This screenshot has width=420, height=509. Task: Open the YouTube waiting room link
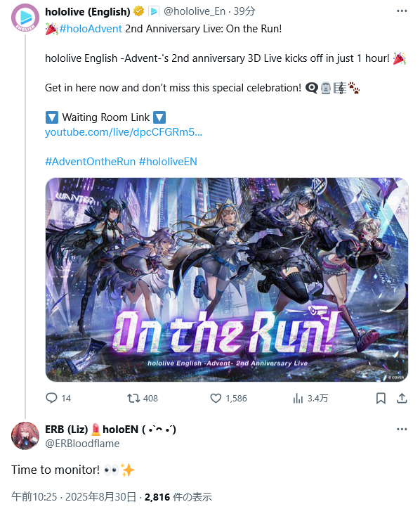[x=124, y=132]
